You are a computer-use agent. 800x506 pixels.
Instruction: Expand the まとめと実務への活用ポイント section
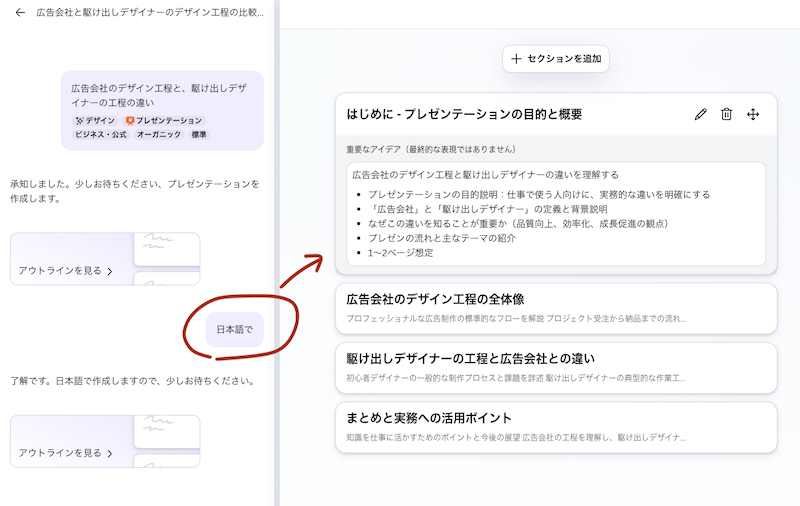pyautogui.click(x=555, y=427)
